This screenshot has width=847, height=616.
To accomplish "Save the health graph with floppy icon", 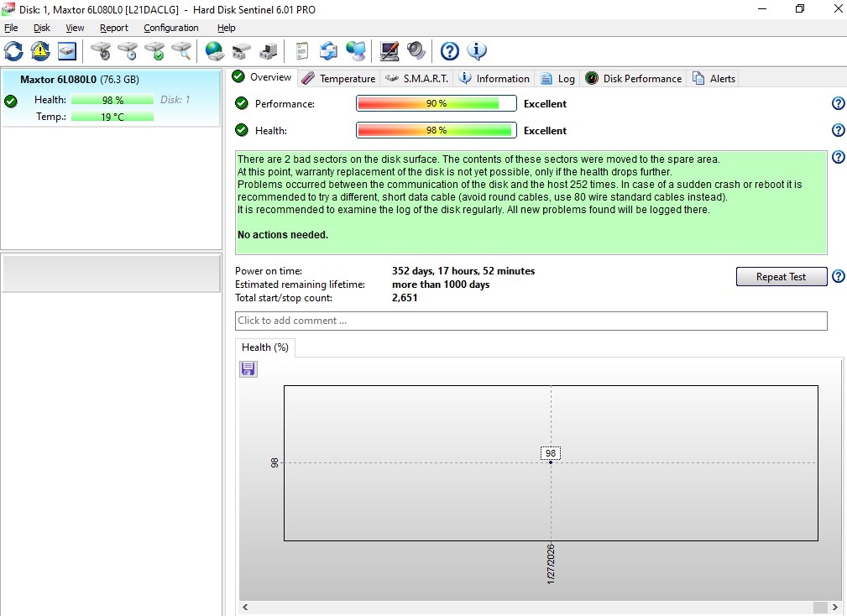I will coord(248,369).
